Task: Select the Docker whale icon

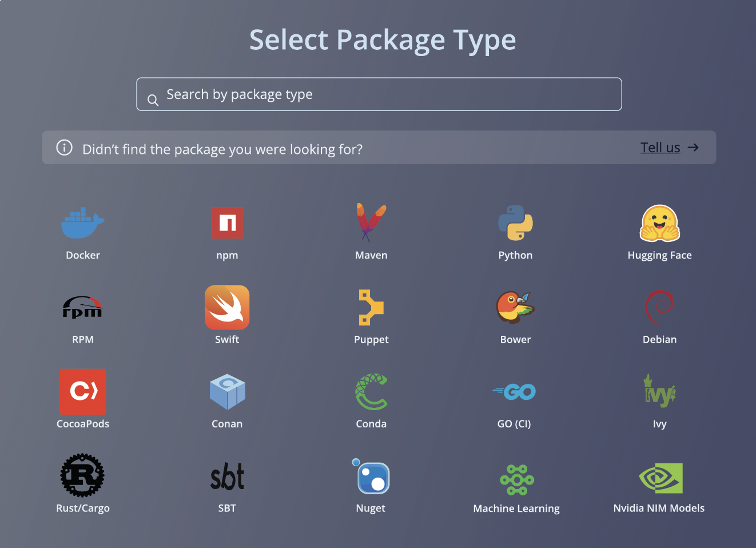Action: tap(83, 223)
